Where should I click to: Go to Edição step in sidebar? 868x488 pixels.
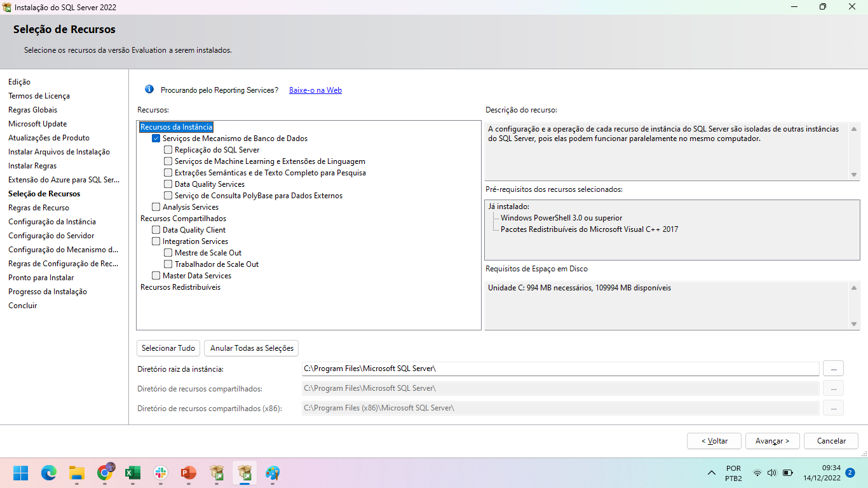pyautogui.click(x=19, y=82)
